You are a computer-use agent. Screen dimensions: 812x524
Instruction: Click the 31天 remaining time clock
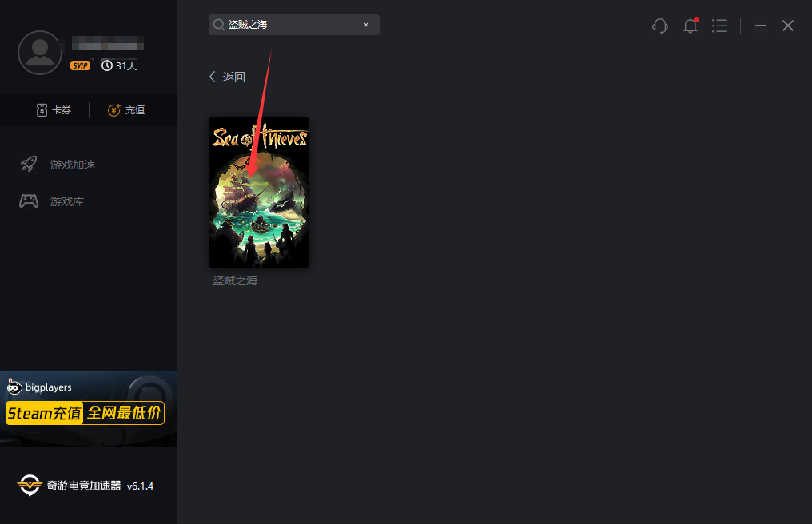click(119, 65)
